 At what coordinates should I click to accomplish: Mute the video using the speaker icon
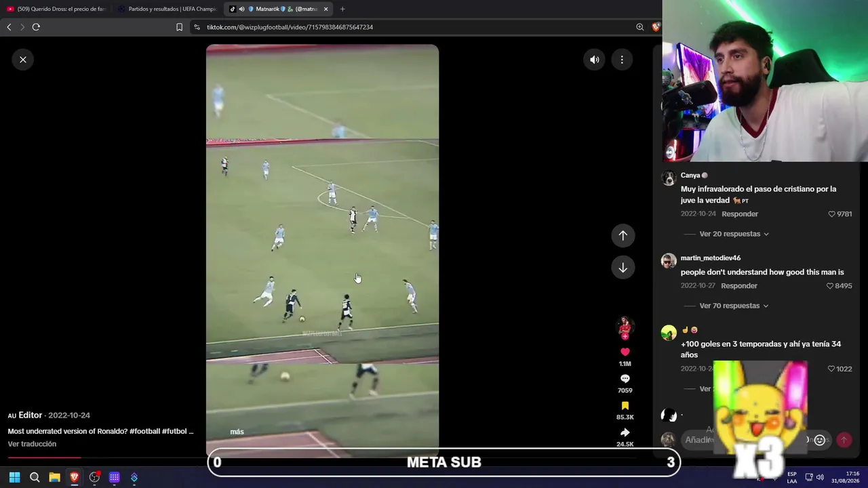595,60
